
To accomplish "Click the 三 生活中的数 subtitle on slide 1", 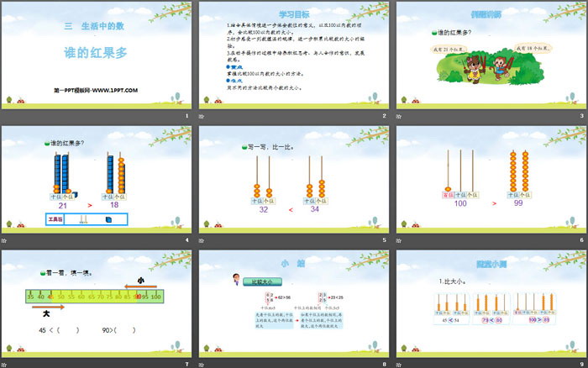I will [x=94, y=26].
